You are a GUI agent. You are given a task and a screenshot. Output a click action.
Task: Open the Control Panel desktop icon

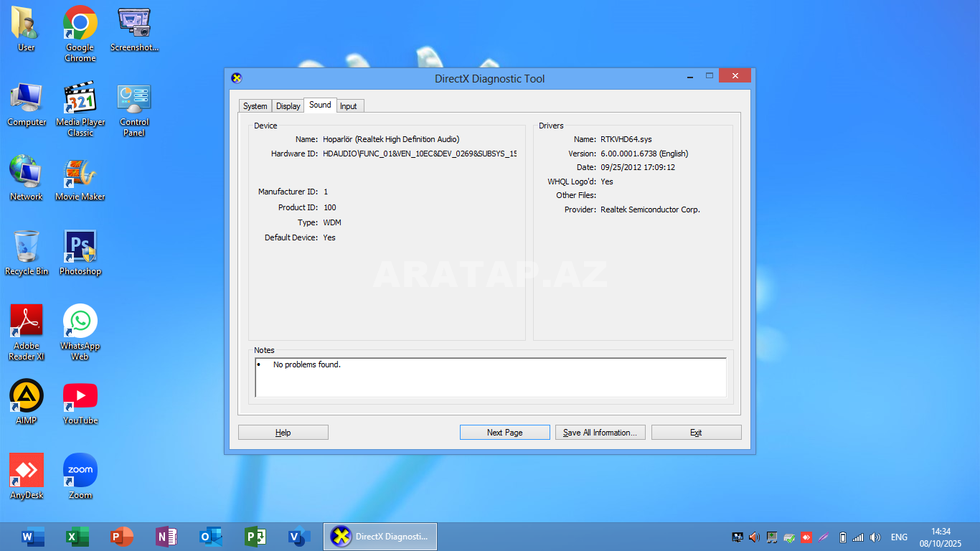tap(134, 109)
